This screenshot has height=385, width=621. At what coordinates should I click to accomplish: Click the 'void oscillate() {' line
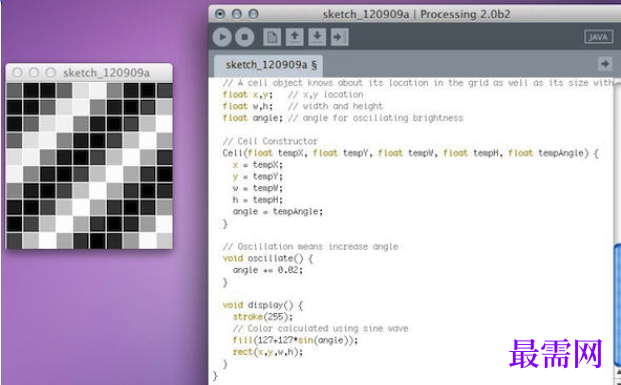(268, 259)
